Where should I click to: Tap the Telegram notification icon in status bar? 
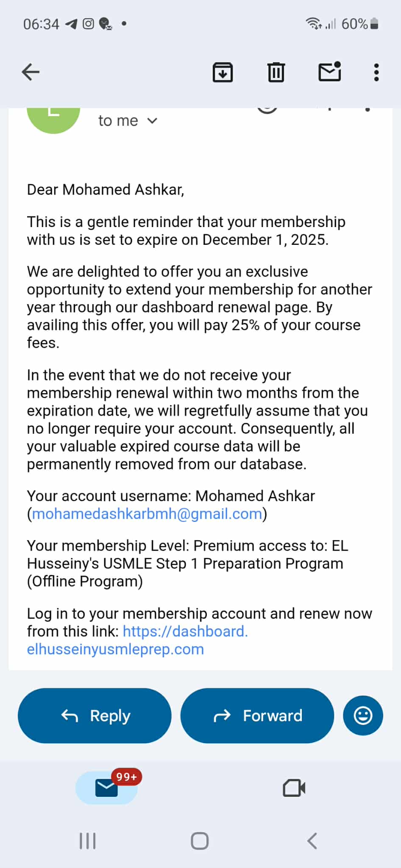[71, 24]
